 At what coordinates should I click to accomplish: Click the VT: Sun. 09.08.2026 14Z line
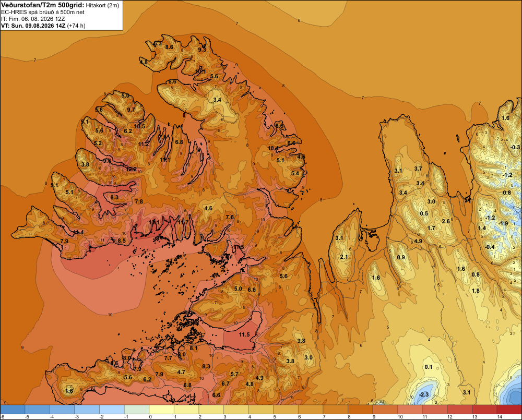coord(43,26)
